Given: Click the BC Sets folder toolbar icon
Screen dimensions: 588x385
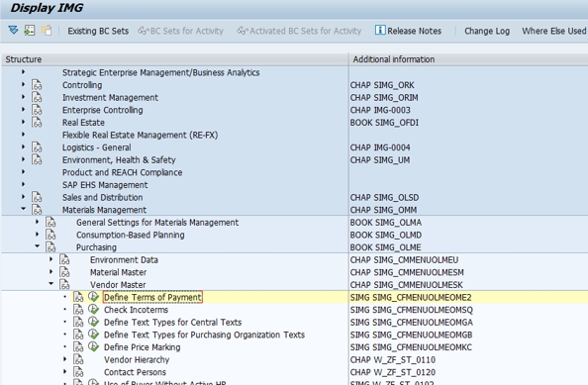Looking at the screenshot, I should 47,30.
